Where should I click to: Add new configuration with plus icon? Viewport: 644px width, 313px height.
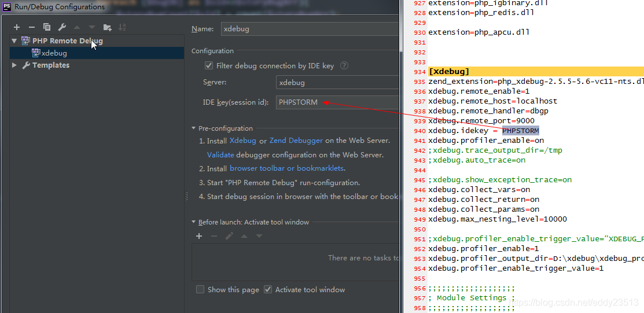point(16,28)
